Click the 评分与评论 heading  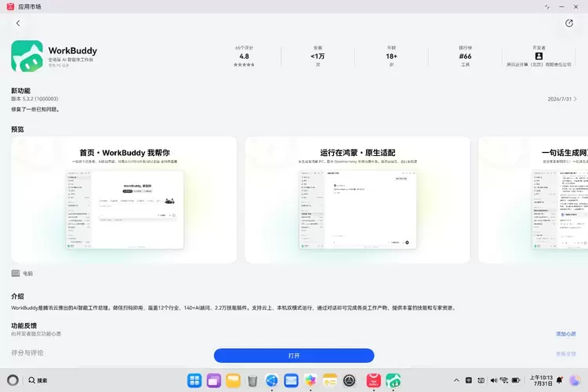(27, 353)
